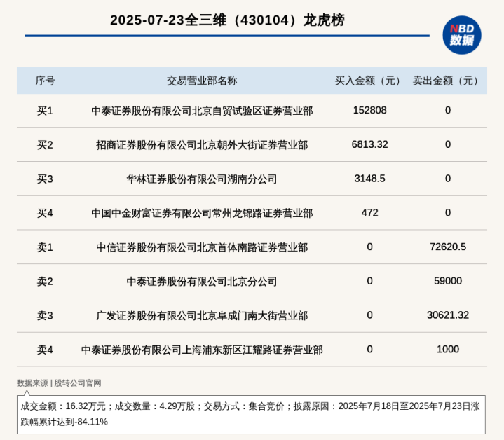
Task: Click the 交易营业部名称 column header
Action: [x=202, y=81]
